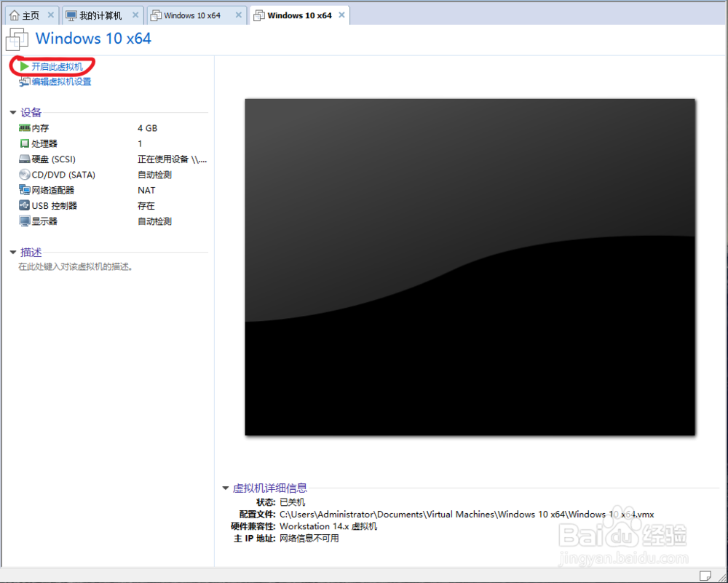Click the Workstation 14.x 虚拟机 compatibility text
Viewport: 728px width, 583px height.
pos(328,526)
